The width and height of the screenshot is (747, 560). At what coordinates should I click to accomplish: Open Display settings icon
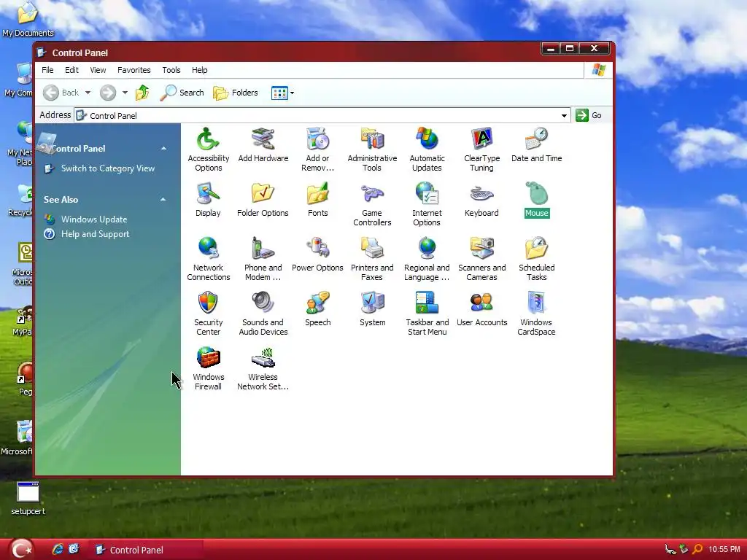tap(208, 200)
